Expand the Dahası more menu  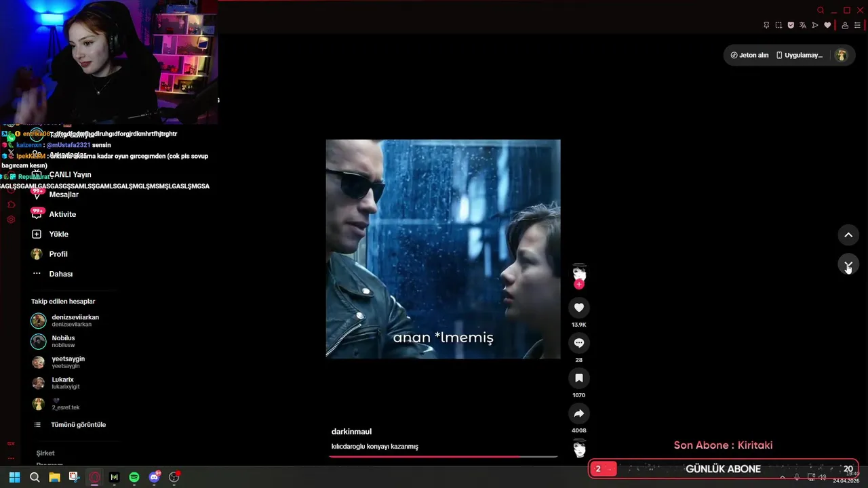pyautogui.click(x=53, y=274)
